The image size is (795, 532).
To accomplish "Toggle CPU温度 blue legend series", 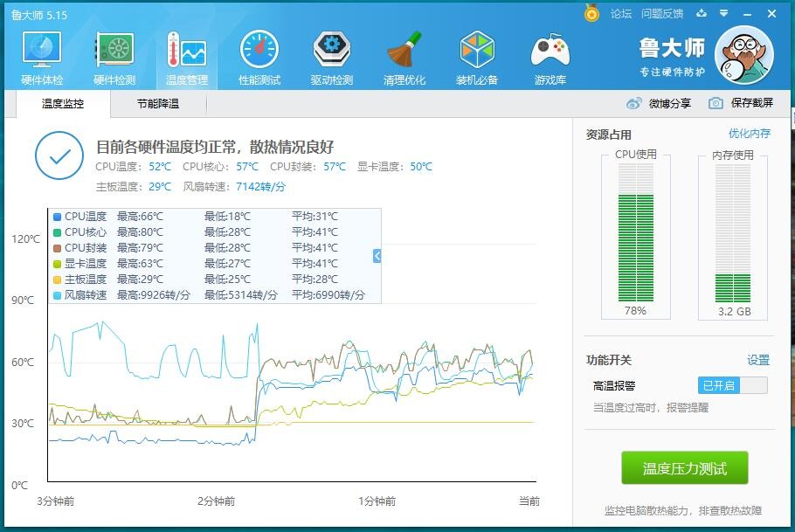I will click(x=58, y=217).
